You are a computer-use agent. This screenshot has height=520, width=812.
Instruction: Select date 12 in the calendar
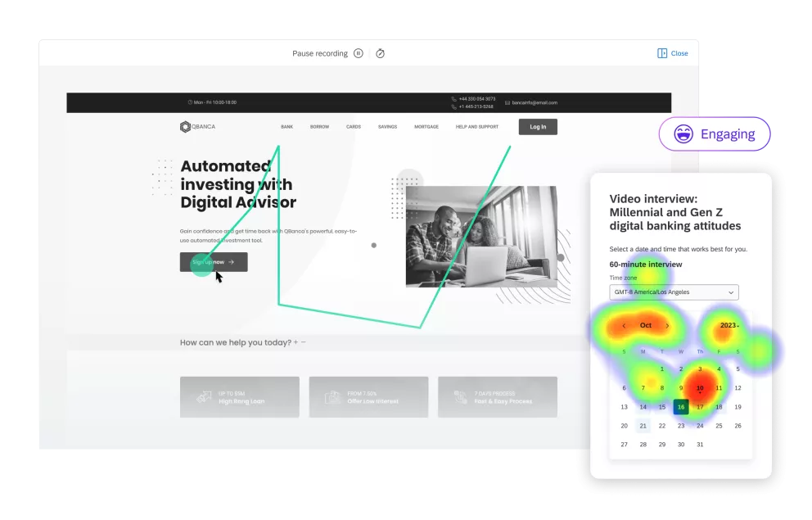point(738,388)
